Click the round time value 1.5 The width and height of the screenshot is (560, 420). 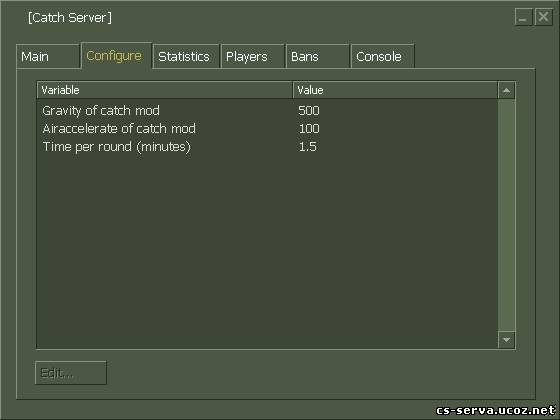tap(308, 147)
